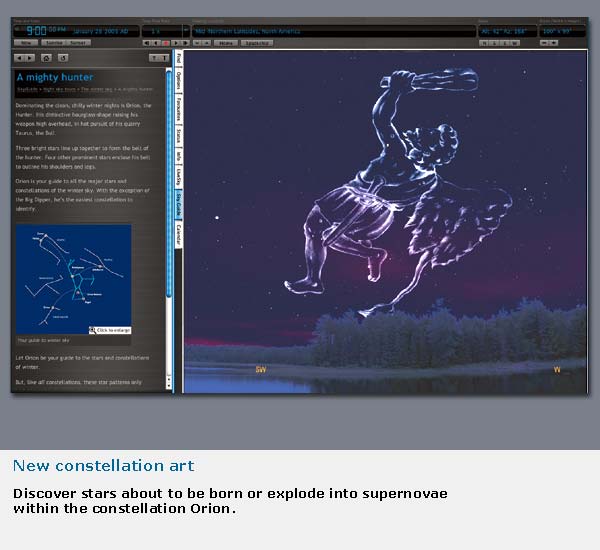Increase SkyGuide text size (large T)
Viewport: 600px width, 550px height.
pos(164,58)
